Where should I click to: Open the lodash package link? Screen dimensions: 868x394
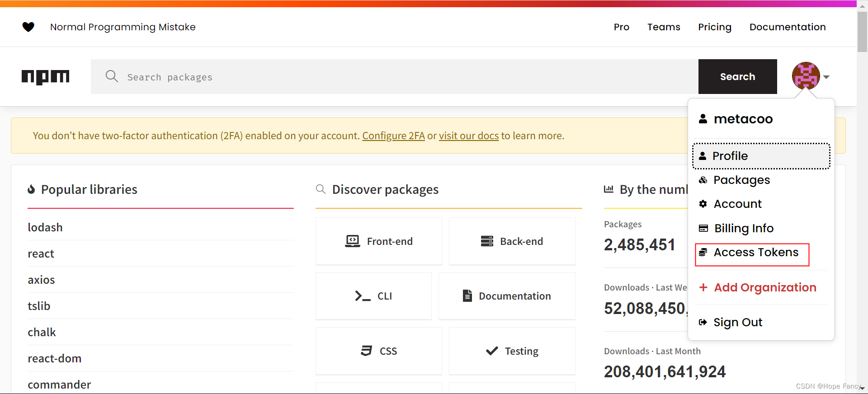pyautogui.click(x=45, y=227)
